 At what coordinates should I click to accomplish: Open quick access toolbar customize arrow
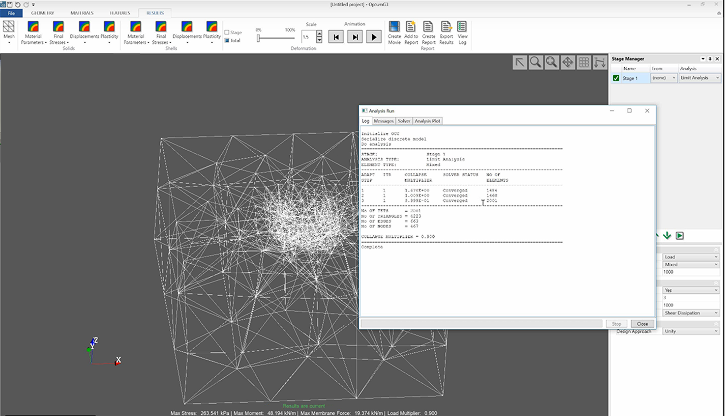point(33,4)
